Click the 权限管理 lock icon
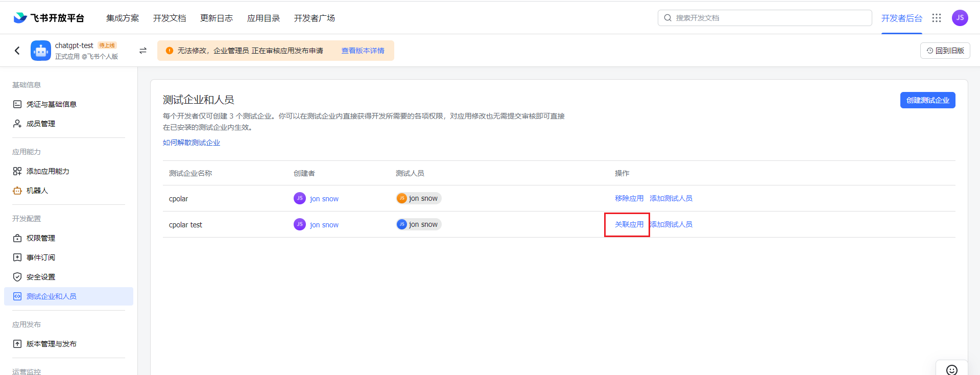 (x=17, y=238)
